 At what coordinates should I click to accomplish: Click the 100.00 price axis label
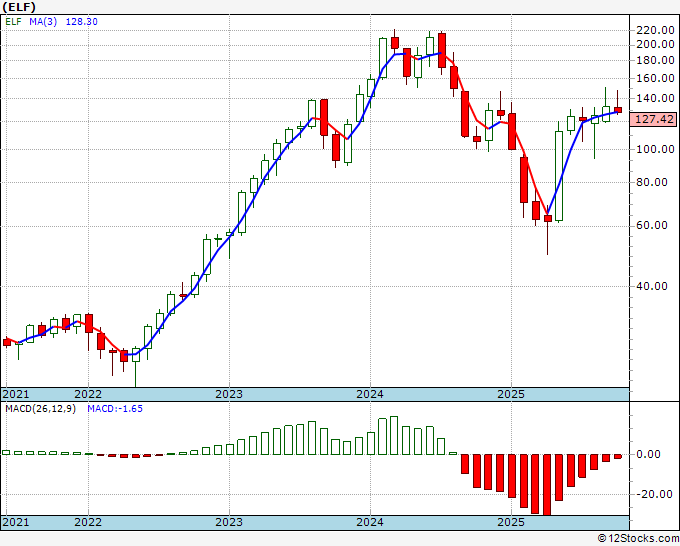point(655,149)
